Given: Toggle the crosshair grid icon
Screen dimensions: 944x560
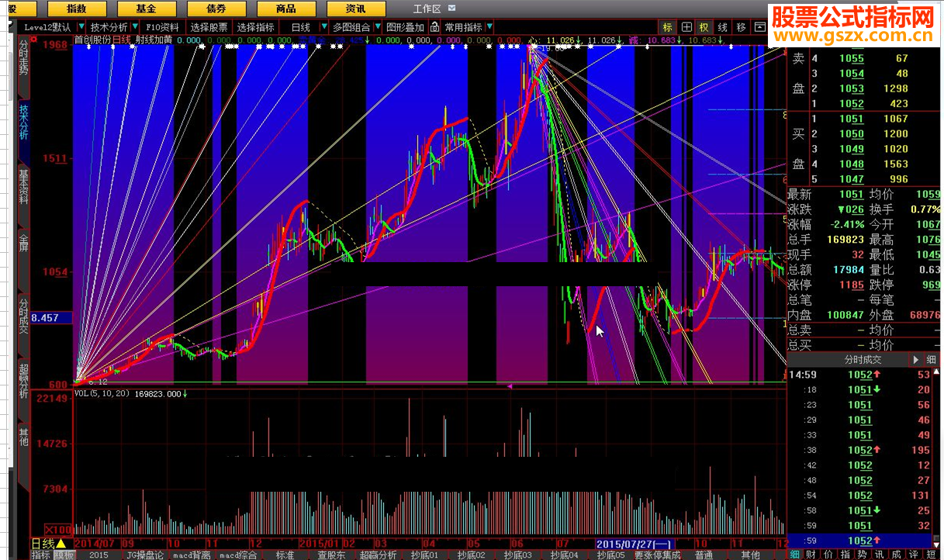Looking at the screenshot, I should point(686,27).
